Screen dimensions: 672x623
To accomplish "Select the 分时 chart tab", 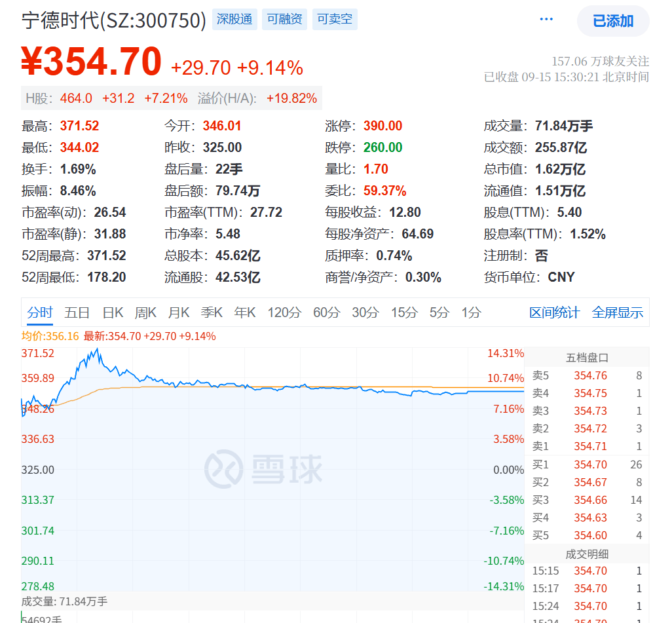I will click(40, 312).
